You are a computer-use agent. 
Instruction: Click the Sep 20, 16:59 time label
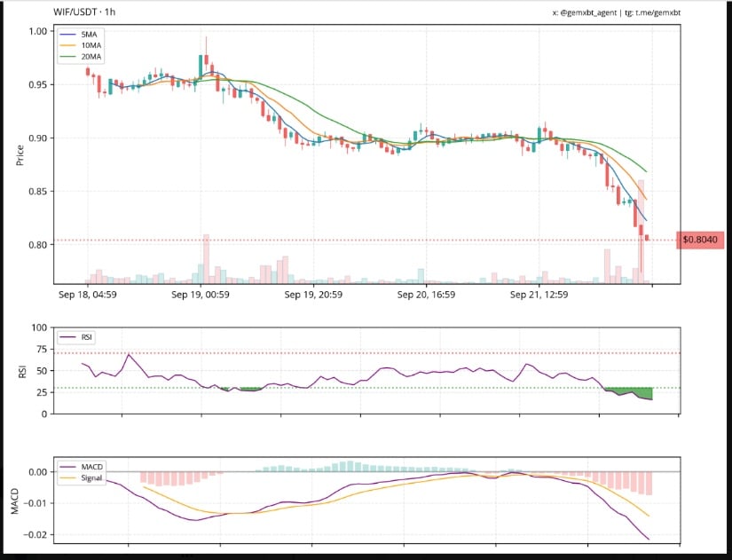(426, 295)
